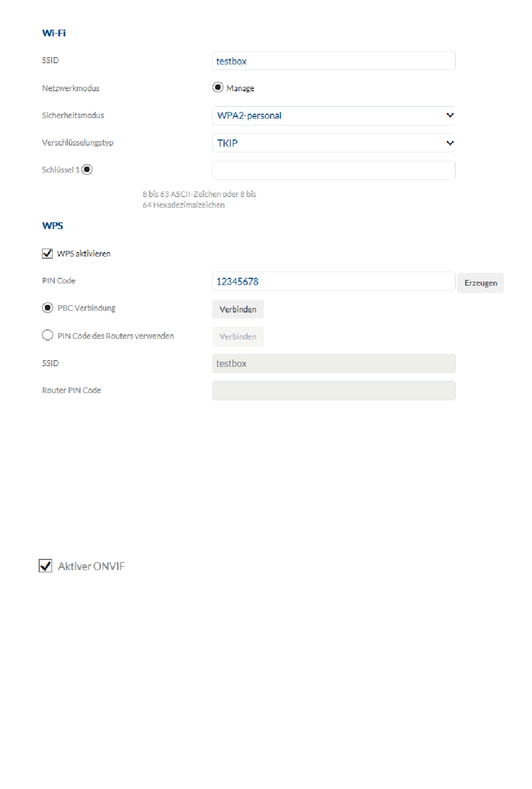Expand the Verschlüsselungstyp TKIP dropdown

[334, 143]
